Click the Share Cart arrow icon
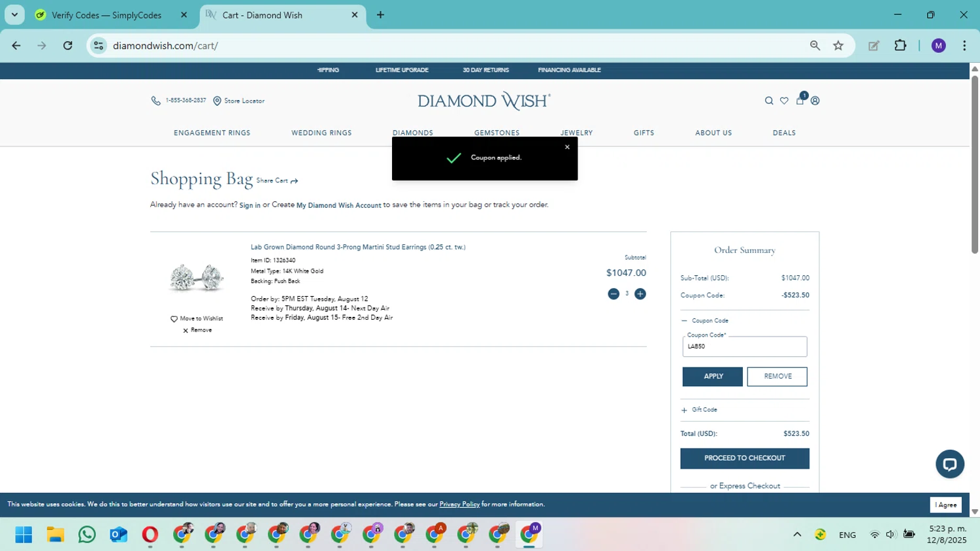Screen dimensions: 980x551 coord(294,181)
